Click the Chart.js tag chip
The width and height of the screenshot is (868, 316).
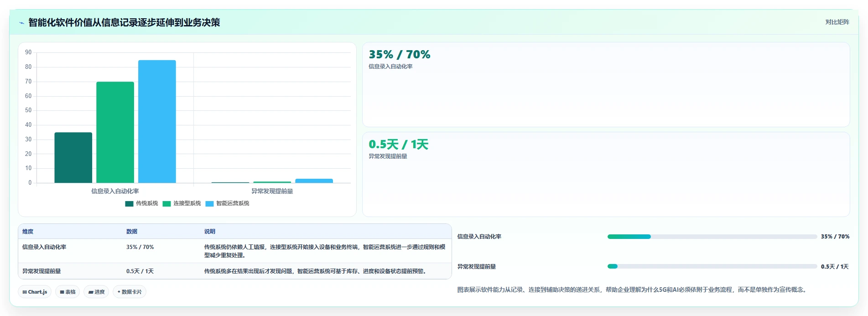(x=35, y=292)
